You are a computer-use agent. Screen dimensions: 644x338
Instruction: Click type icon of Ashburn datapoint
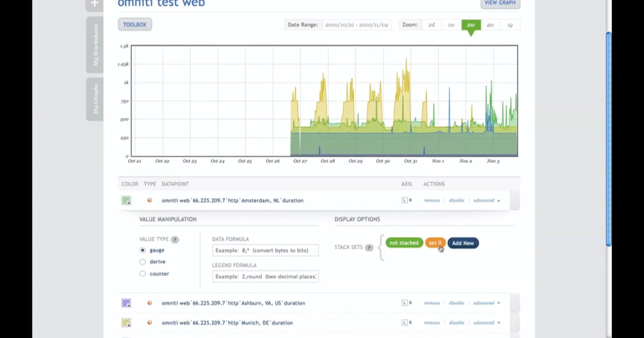150,303
